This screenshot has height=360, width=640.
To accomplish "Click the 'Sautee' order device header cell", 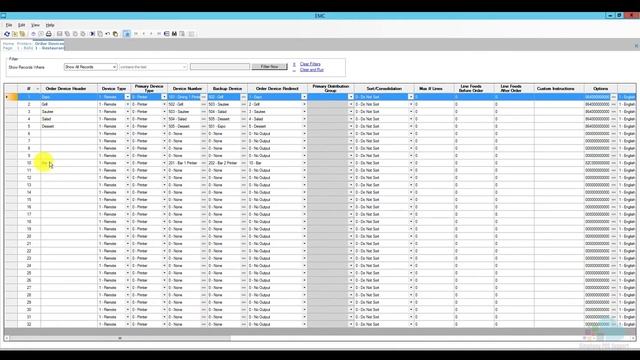I will pos(69,111).
